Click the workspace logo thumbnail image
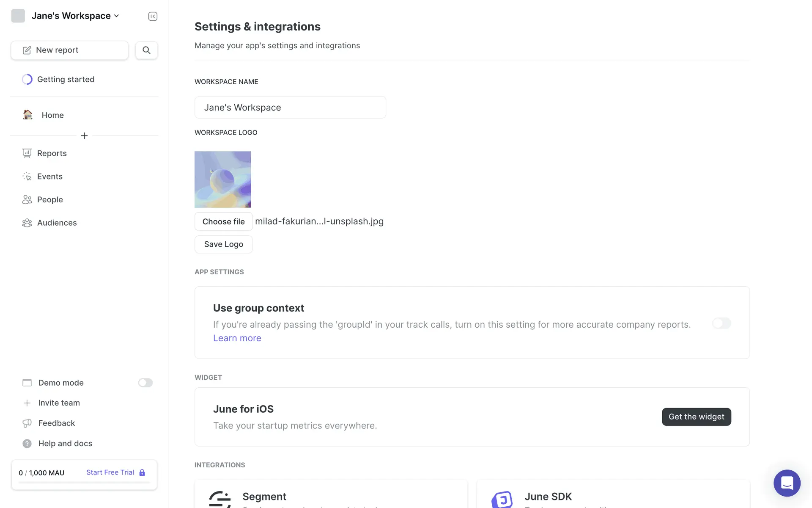This screenshot has width=812, height=508. coord(222,179)
